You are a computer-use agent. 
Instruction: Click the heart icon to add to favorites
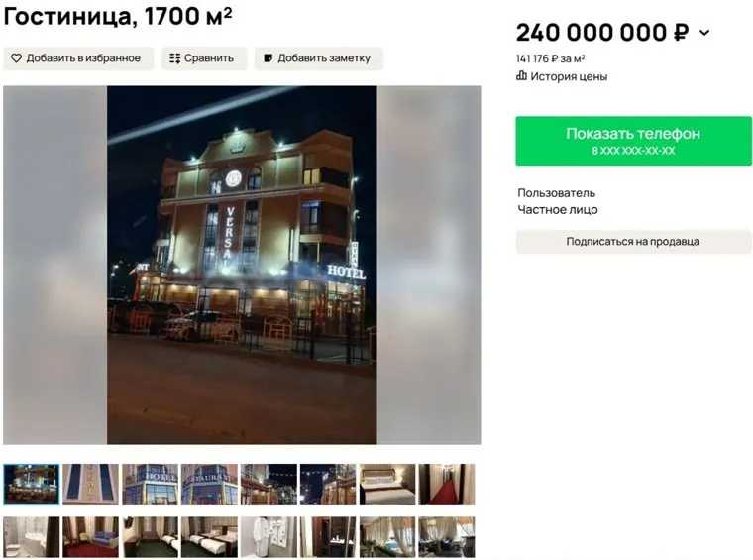coord(16,58)
